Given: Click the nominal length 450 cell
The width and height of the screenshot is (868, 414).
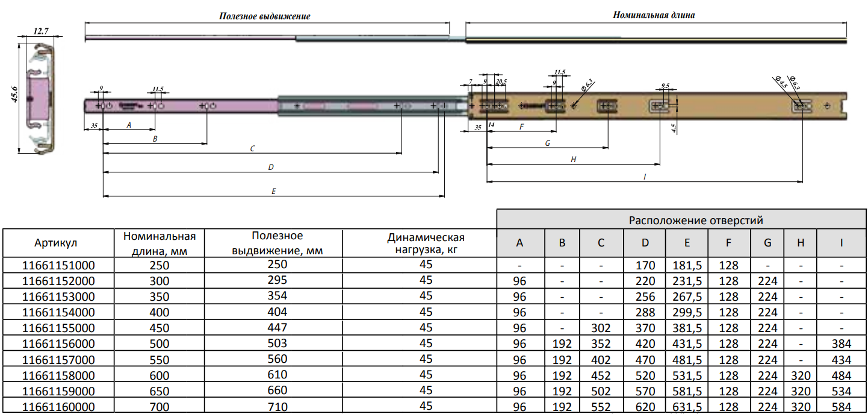Looking at the screenshot, I should tap(160, 328).
